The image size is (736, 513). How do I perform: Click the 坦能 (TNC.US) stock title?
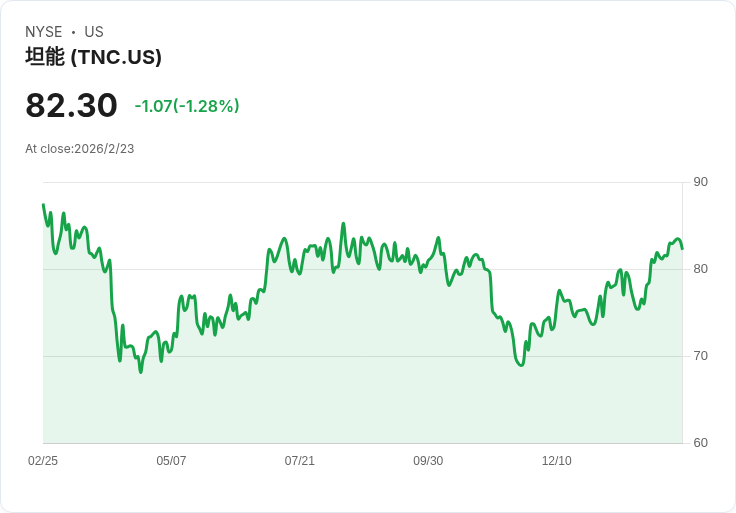(x=93, y=57)
